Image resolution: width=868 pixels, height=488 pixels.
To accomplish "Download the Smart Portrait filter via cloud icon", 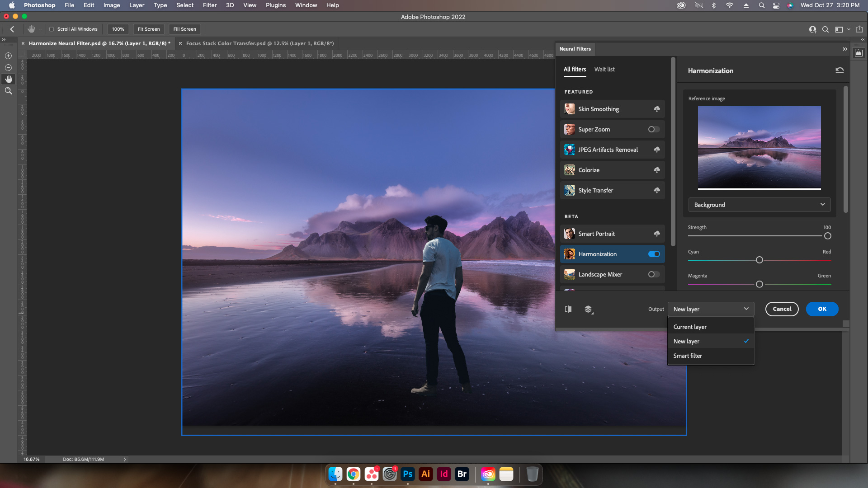I will tap(656, 234).
